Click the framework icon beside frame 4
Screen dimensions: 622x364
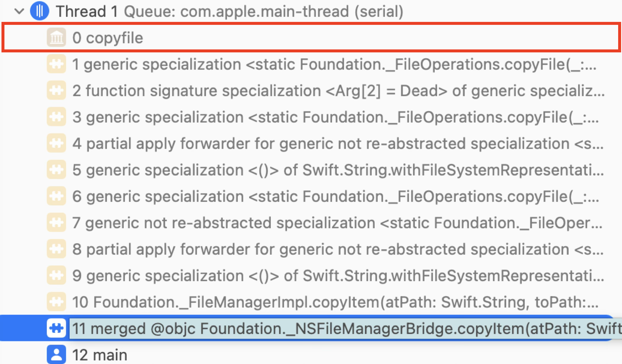(56, 143)
